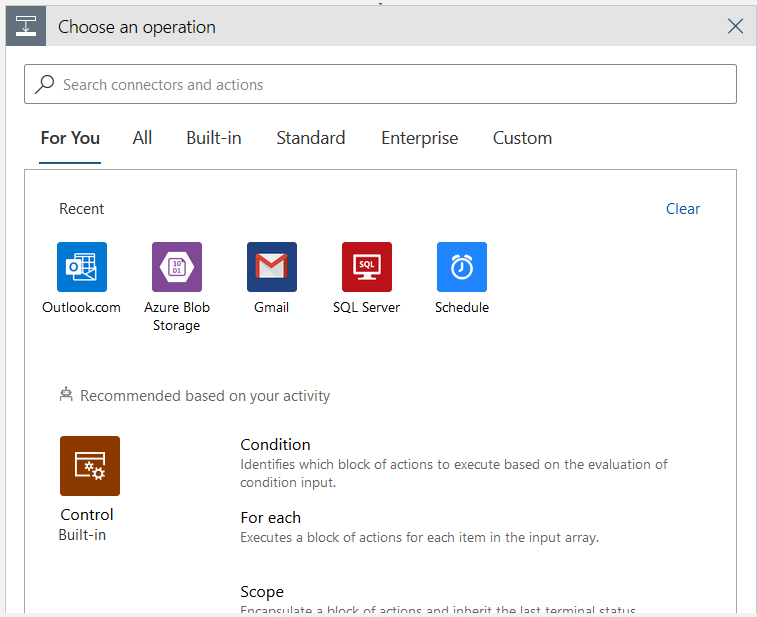
Task: Open the Schedule connector icon
Action: pos(462,267)
